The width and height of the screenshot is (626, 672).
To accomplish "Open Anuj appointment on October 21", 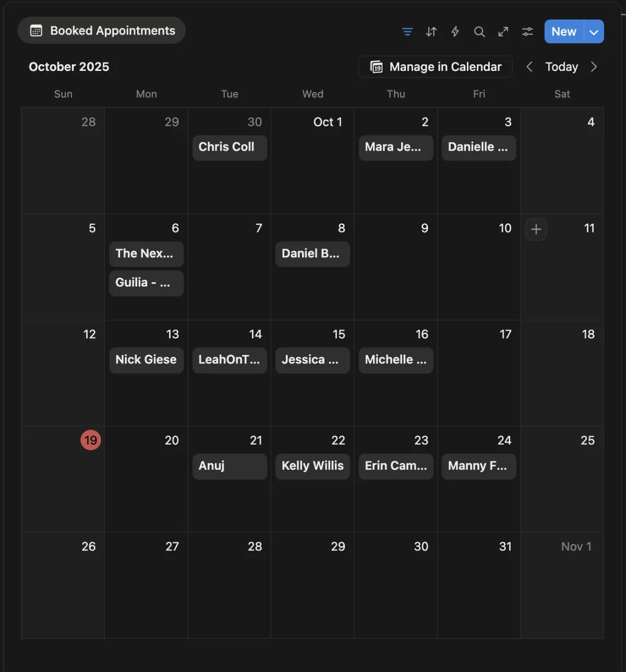I will 229,466.
